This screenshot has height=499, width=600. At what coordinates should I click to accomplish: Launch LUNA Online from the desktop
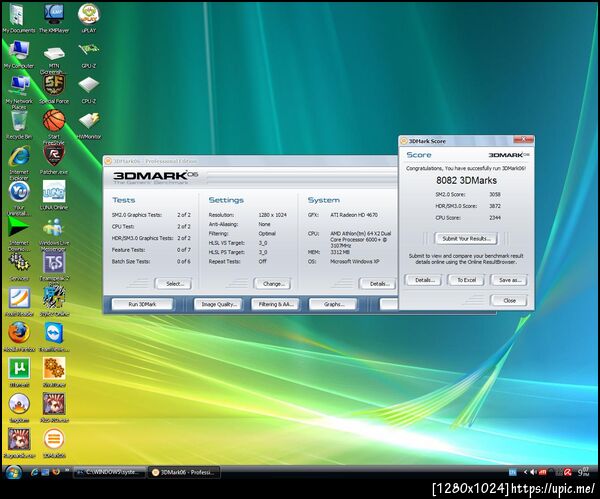[x=54, y=195]
